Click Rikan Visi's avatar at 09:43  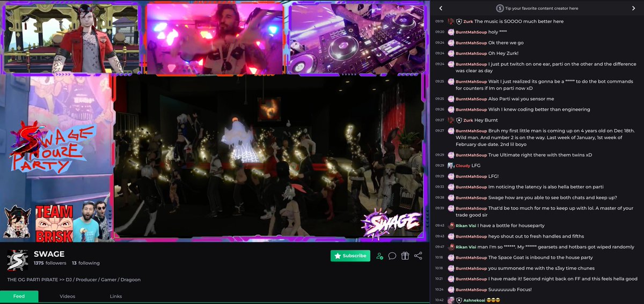point(451,226)
